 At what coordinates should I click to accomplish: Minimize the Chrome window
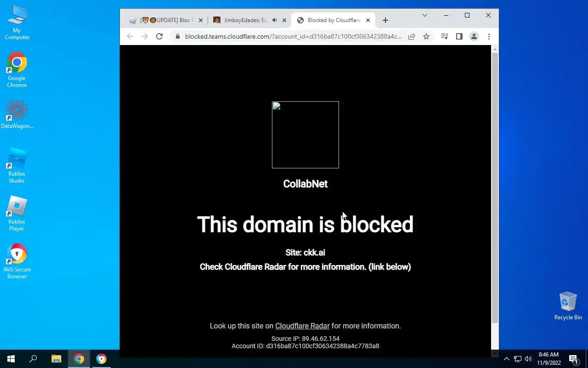pos(446,15)
